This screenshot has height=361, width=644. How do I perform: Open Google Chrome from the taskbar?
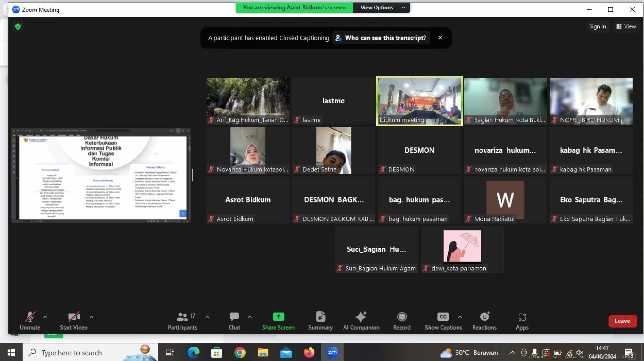(x=240, y=353)
